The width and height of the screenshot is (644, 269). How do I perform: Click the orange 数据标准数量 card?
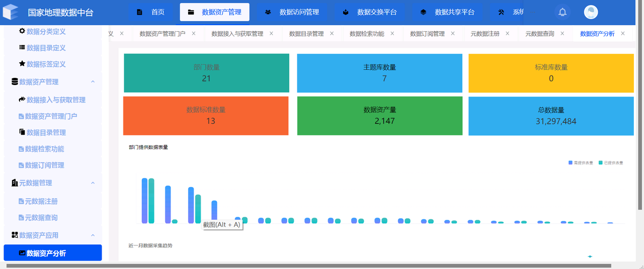pos(206,116)
